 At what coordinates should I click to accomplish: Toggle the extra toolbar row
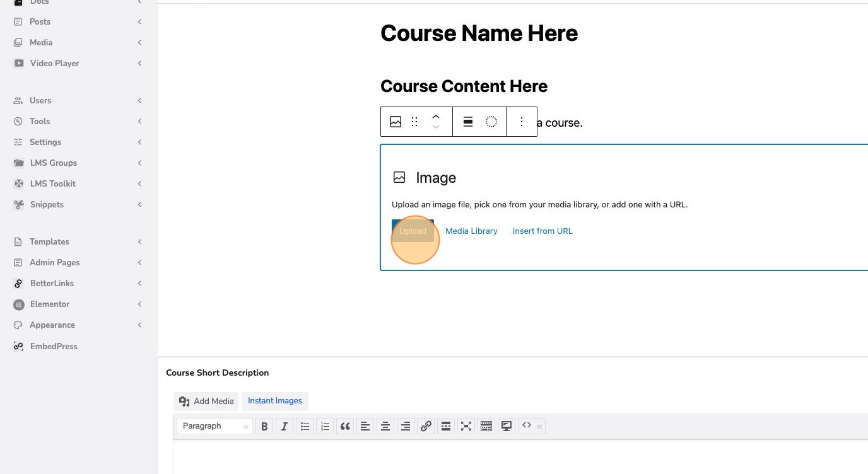point(486,427)
